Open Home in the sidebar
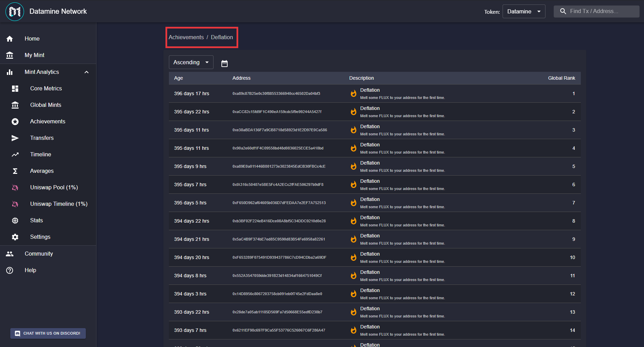Image resolution: width=644 pixels, height=347 pixels. pyautogui.click(x=48, y=39)
